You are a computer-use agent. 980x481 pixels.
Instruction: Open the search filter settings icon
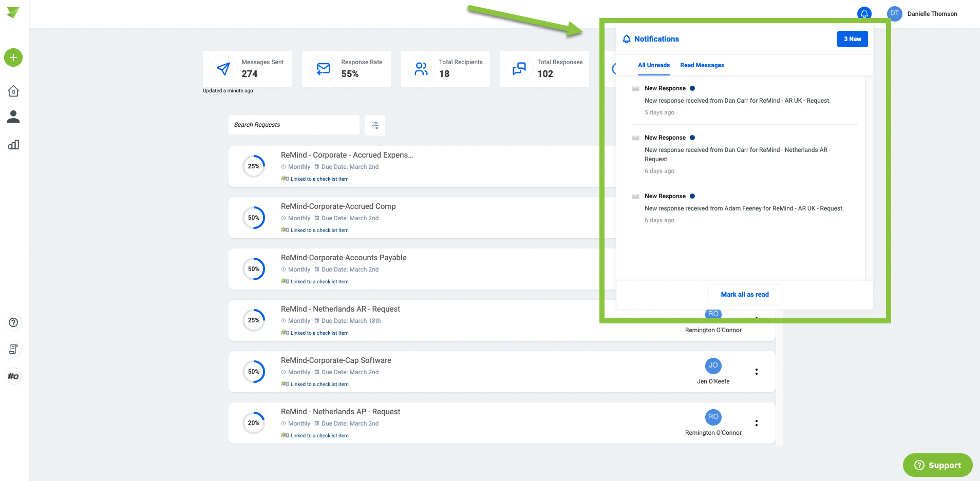click(x=375, y=125)
